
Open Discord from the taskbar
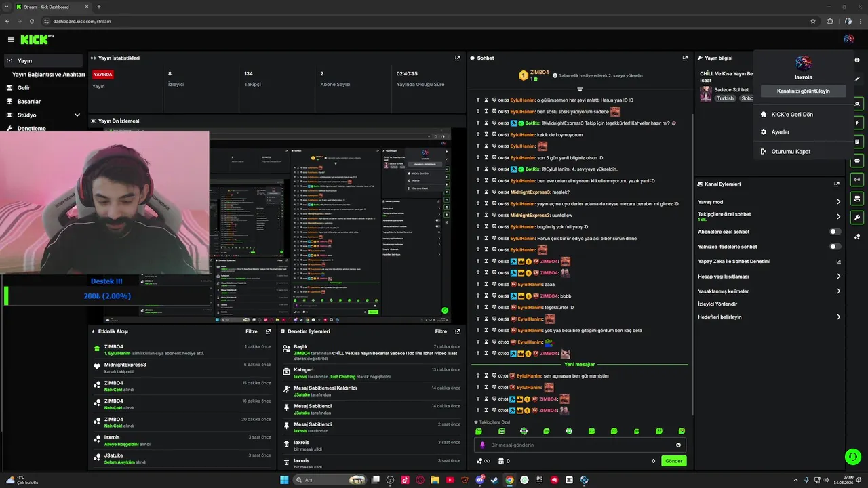pos(479,480)
